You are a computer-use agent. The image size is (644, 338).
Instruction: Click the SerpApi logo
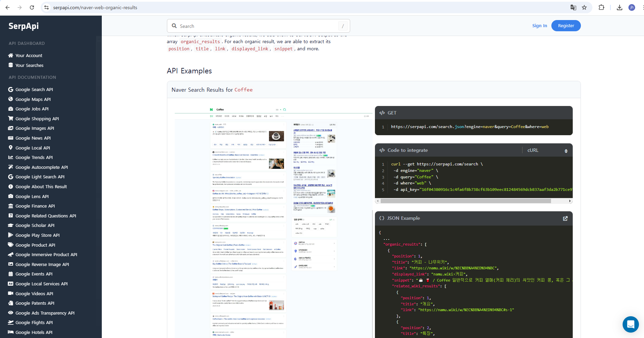coord(23,26)
